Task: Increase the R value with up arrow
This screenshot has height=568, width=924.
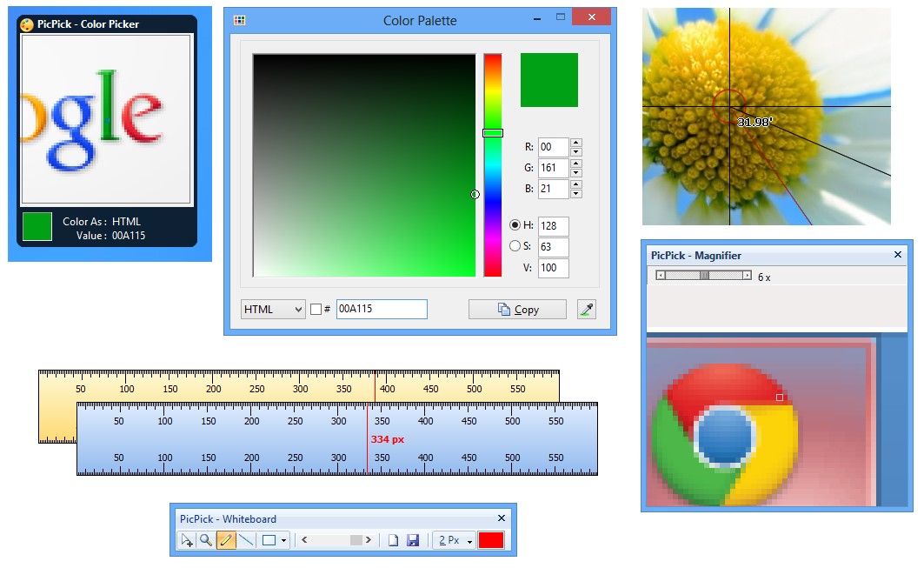Action: (576, 143)
